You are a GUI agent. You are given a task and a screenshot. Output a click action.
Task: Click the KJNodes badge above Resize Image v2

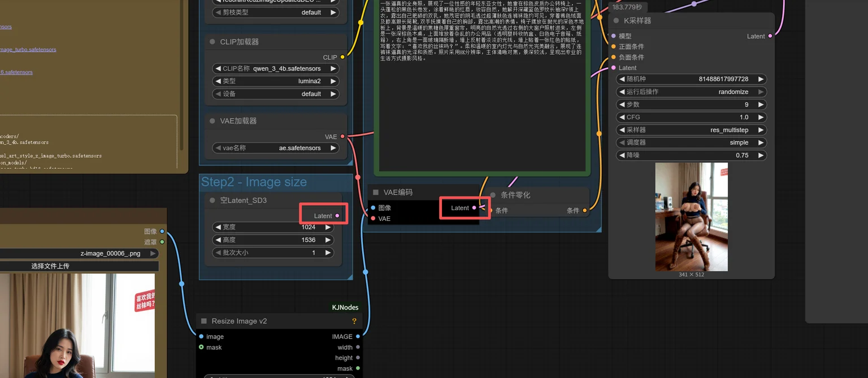345,307
